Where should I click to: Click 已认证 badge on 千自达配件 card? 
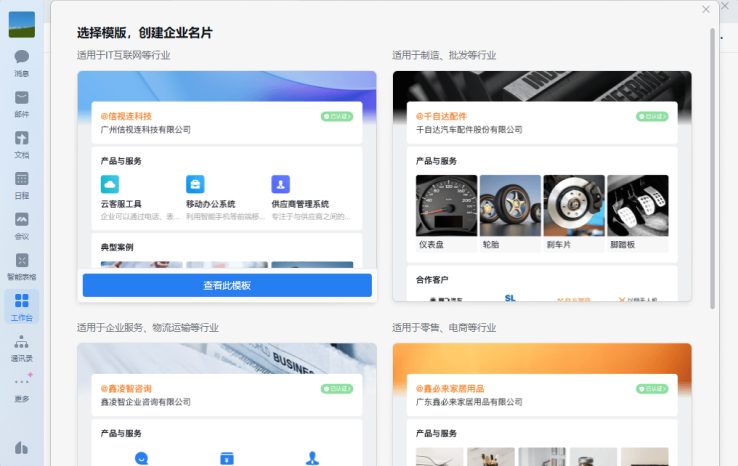coord(652,116)
